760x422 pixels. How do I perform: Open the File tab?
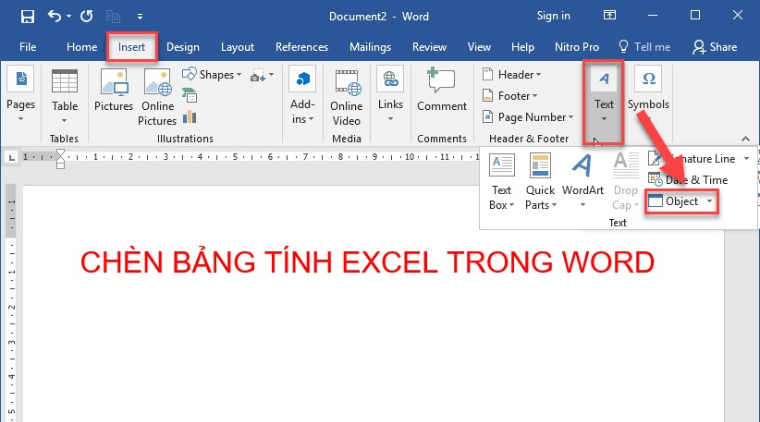pyautogui.click(x=28, y=47)
